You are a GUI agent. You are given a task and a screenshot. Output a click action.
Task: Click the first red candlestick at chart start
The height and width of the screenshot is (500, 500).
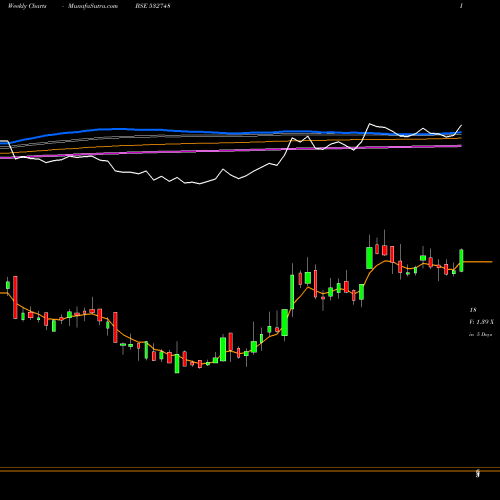[15, 297]
